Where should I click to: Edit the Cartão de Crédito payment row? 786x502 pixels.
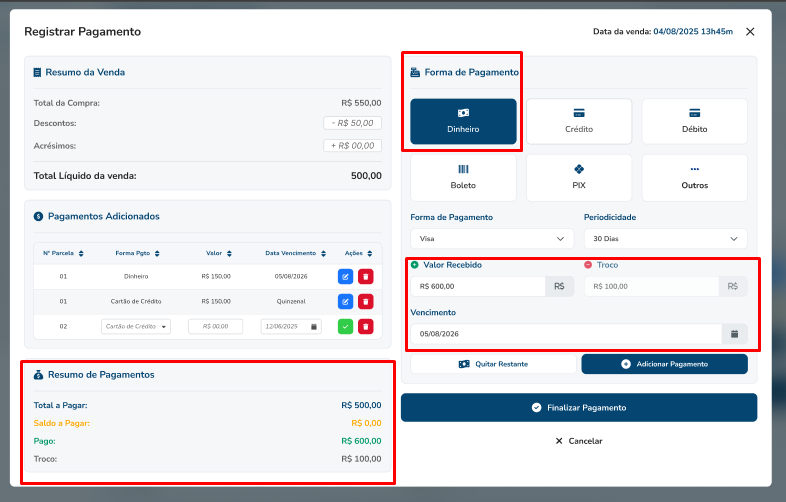tap(346, 301)
